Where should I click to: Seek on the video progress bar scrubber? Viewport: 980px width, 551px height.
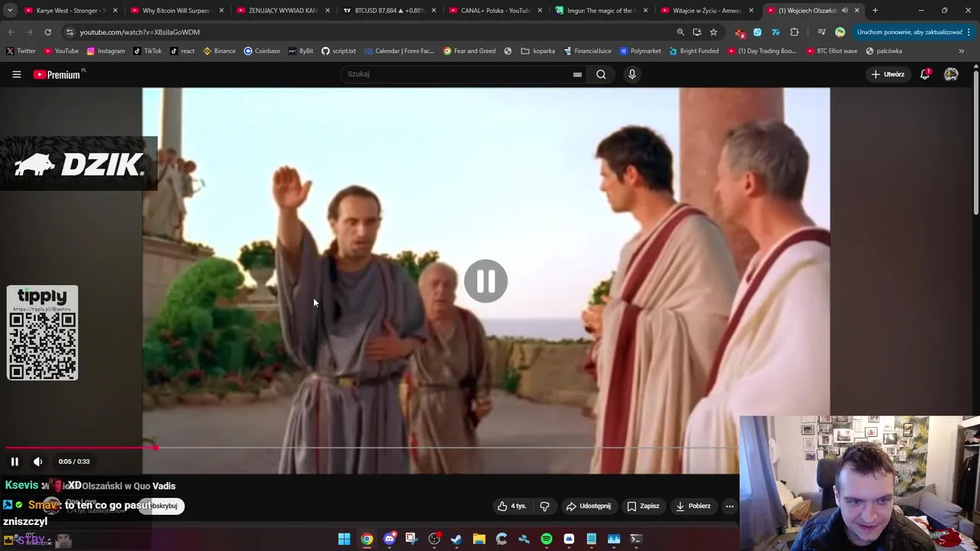(155, 448)
